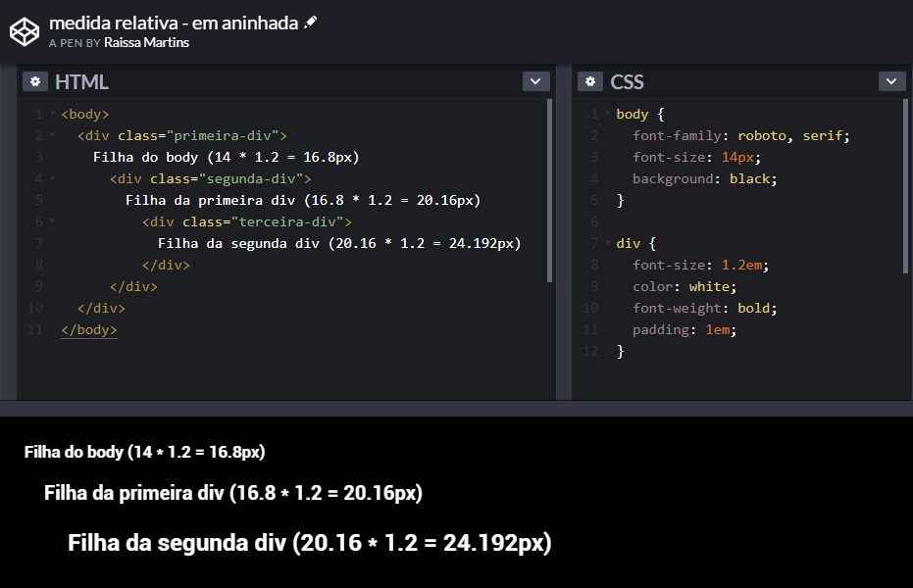
Task: Click the pen title 'medida relativa - em aninhada'
Action: (x=174, y=23)
